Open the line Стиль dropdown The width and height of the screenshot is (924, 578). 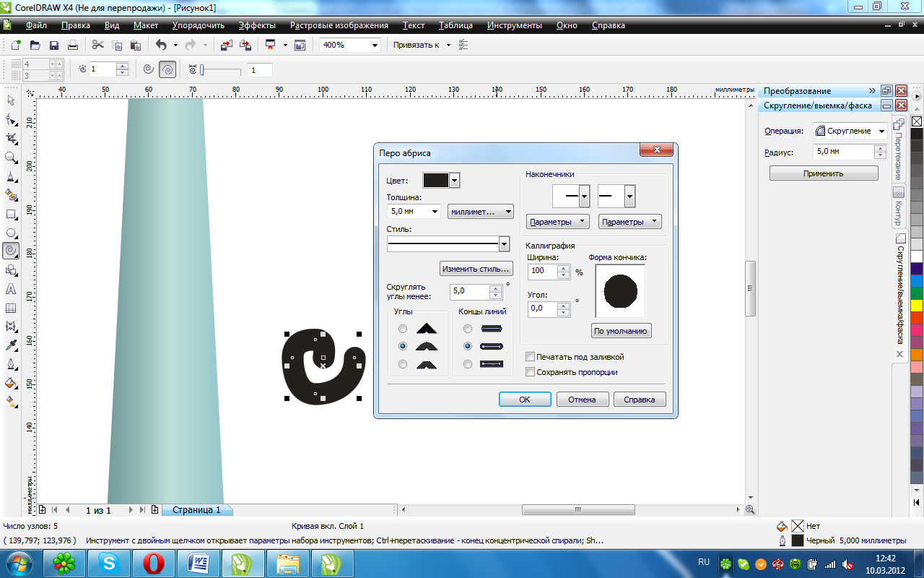504,243
